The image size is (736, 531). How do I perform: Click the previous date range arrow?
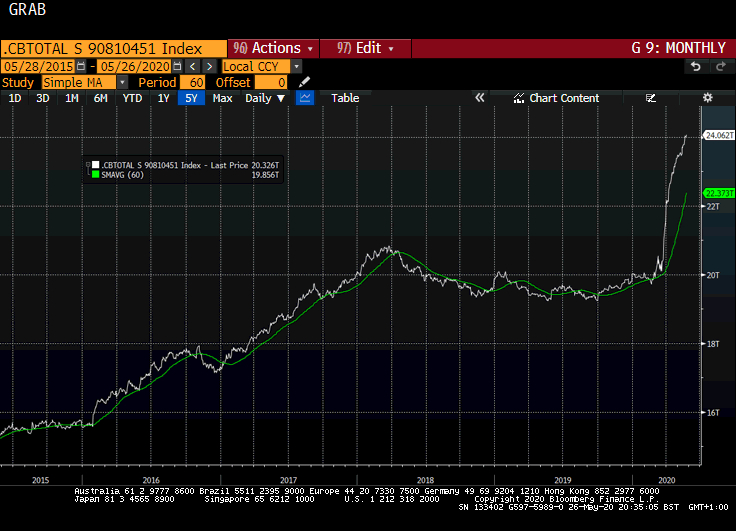192,66
